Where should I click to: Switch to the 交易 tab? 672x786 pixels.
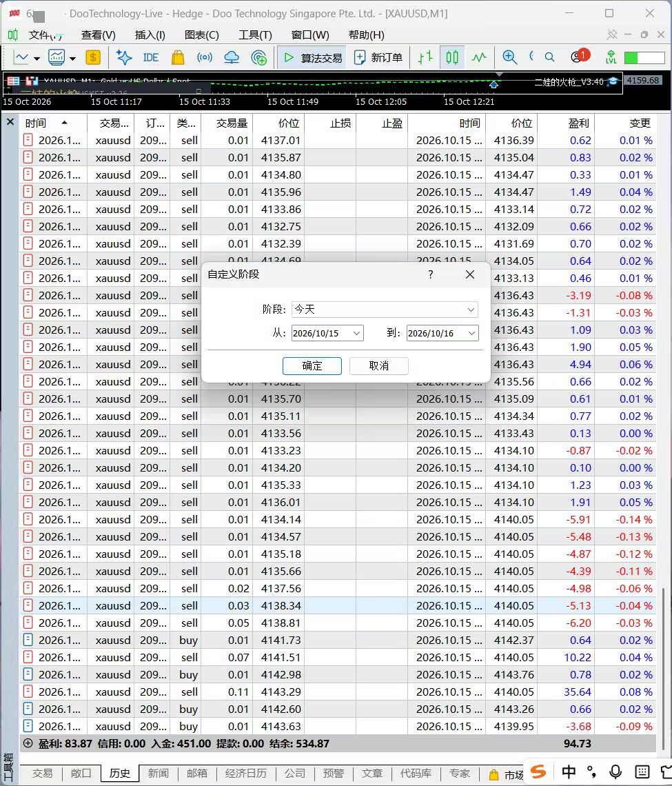click(42, 773)
